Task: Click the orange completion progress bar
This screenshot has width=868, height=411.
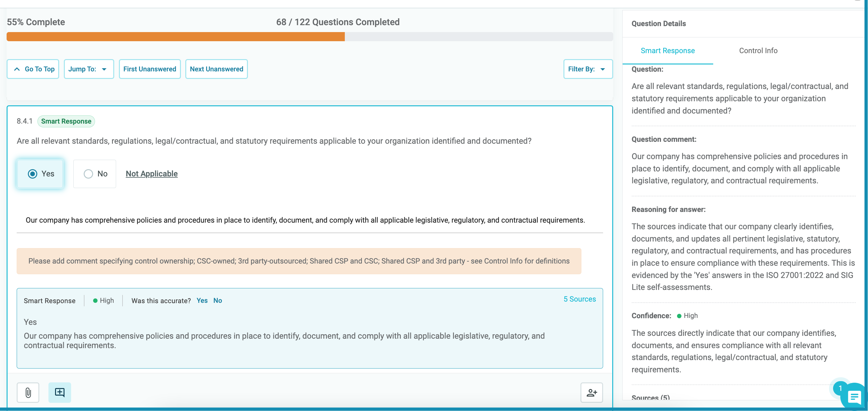Action: pos(176,37)
